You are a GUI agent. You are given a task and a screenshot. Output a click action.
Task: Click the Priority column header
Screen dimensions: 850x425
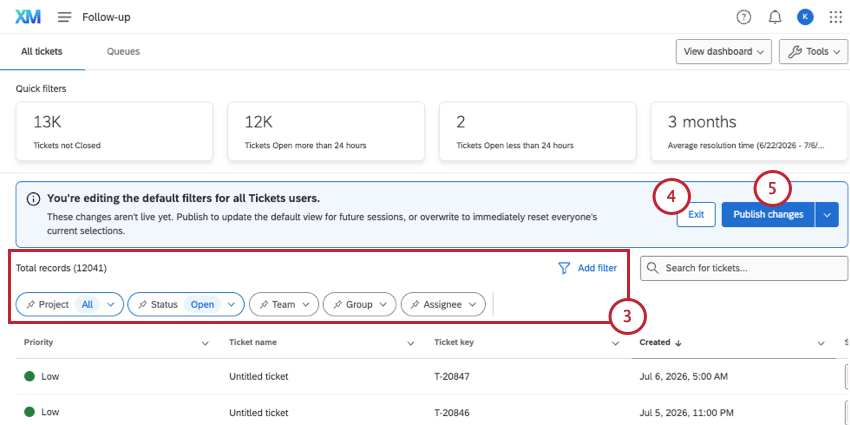(38, 343)
